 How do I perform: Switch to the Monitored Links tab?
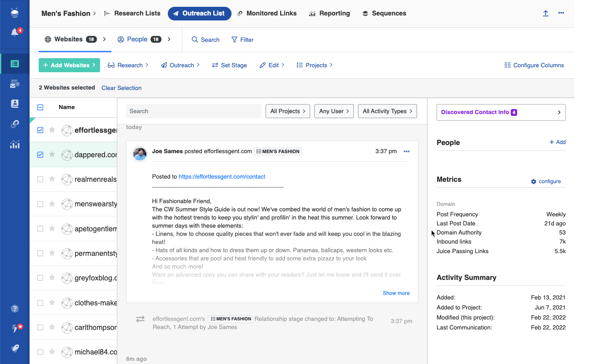pyautogui.click(x=267, y=14)
